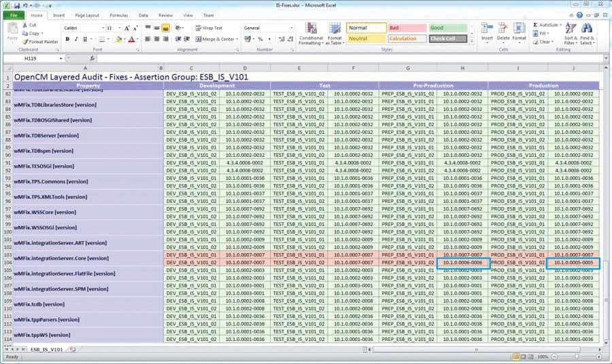Apply Middle Align to cell
612x364 pixels.
pyautogui.click(x=156, y=28)
